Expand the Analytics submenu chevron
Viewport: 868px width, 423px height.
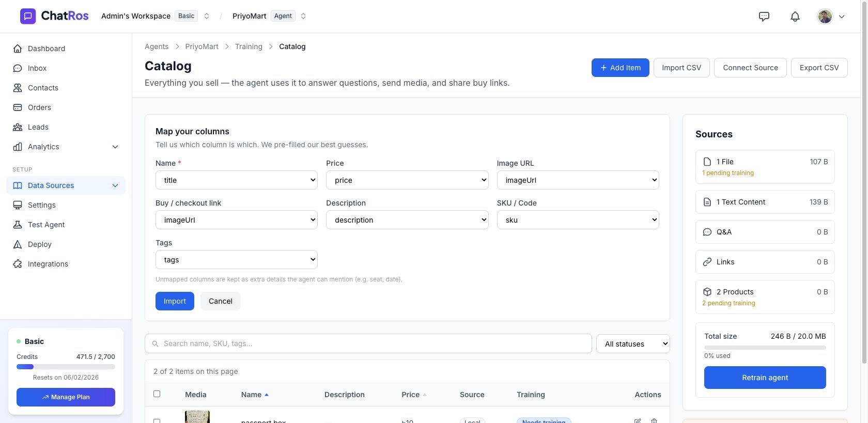[x=115, y=147]
